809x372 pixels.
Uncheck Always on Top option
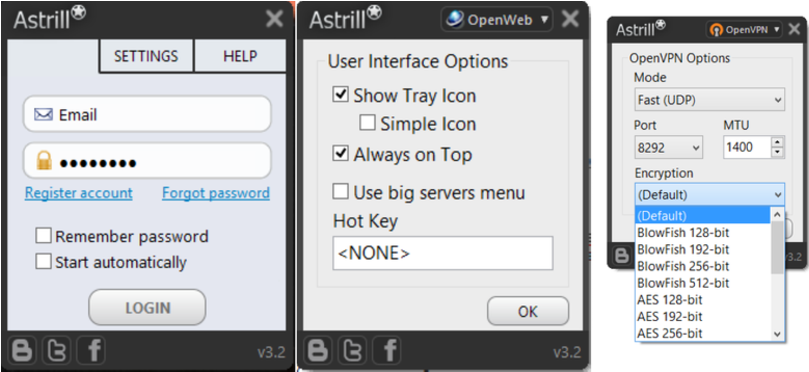[341, 154]
